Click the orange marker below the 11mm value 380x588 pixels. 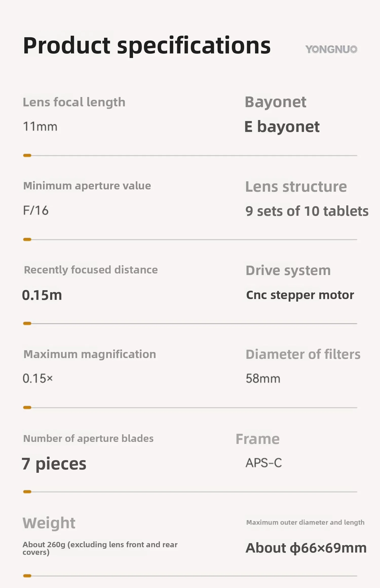pos(27,155)
